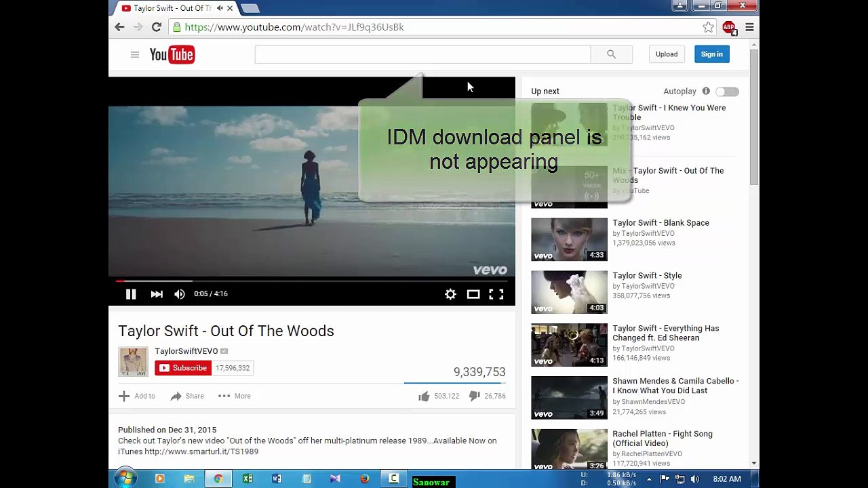
Task: Open Camtasia from the taskbar
Action: (393, 479)
